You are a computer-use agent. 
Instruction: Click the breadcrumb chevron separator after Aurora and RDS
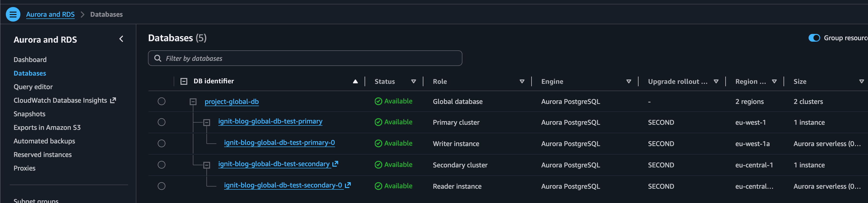tap(82, 15)
